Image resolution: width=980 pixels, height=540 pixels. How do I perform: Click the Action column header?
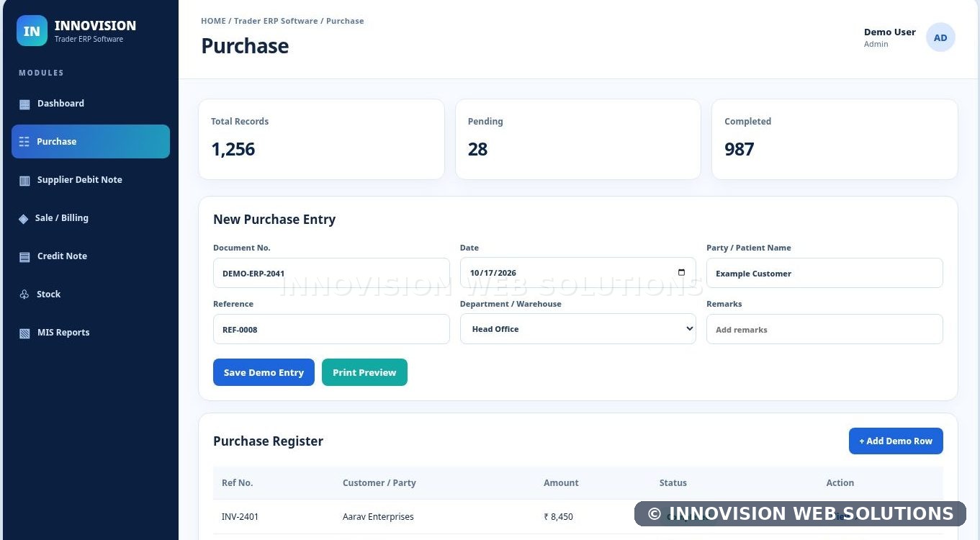(840, 483)
